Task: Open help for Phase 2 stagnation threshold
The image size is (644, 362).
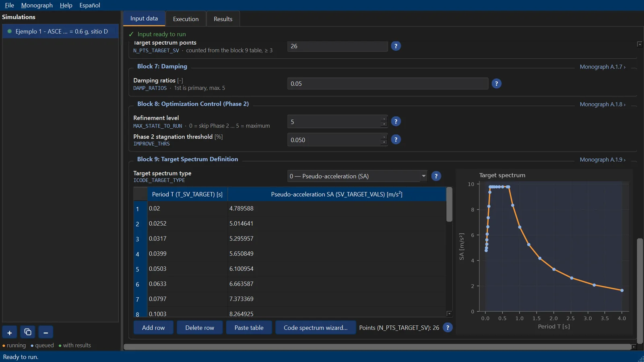Action: tap(396, 140)
